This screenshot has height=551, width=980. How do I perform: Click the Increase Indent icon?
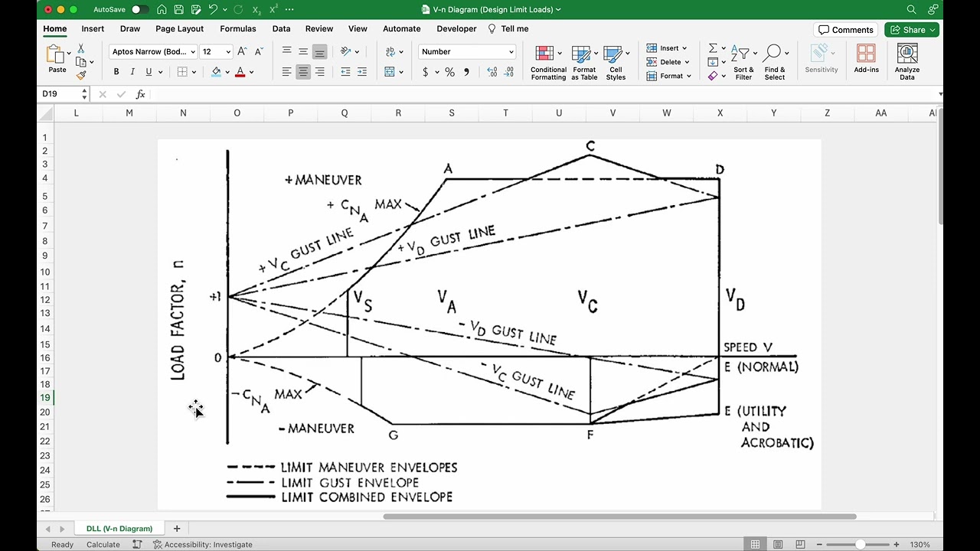tap(362, 72)
